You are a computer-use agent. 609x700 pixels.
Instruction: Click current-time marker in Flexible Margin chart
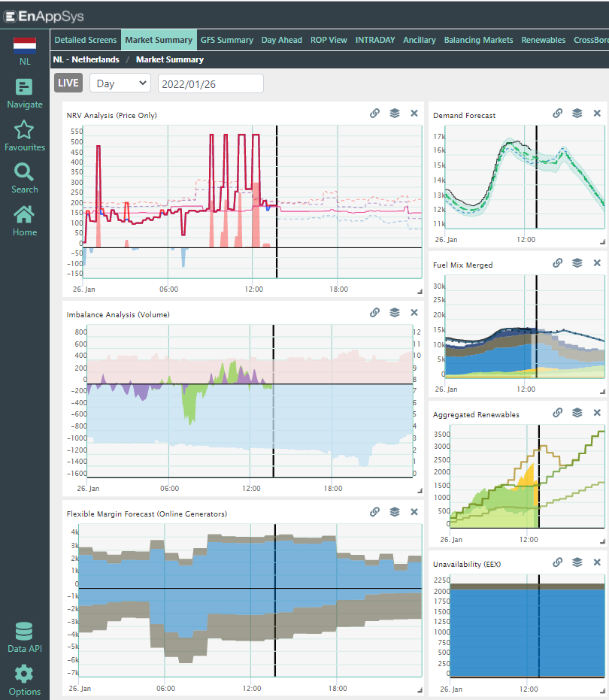[x=275, y=601]
